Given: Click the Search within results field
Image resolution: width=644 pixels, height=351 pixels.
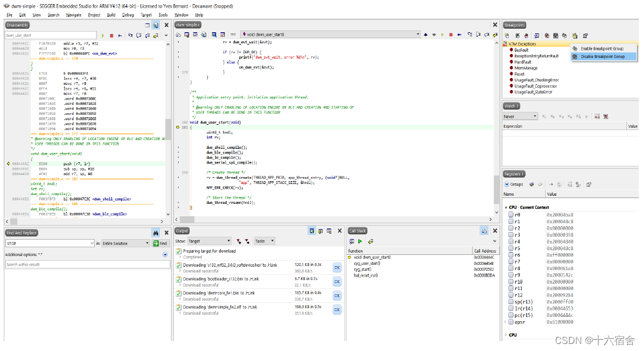Looking at the screenshot, I should point(87,265).
